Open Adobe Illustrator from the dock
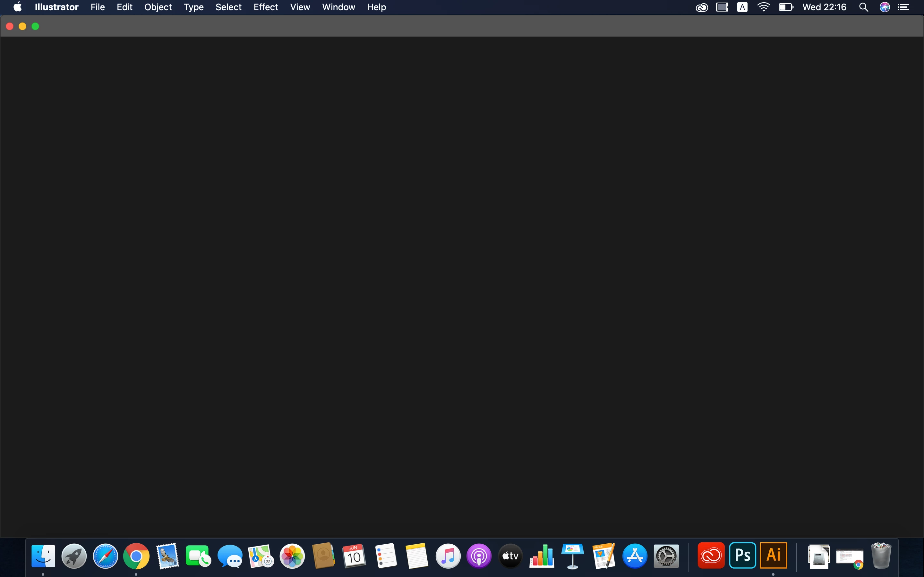This screenshot has height=577, width=924. click(x=773, y=555)
